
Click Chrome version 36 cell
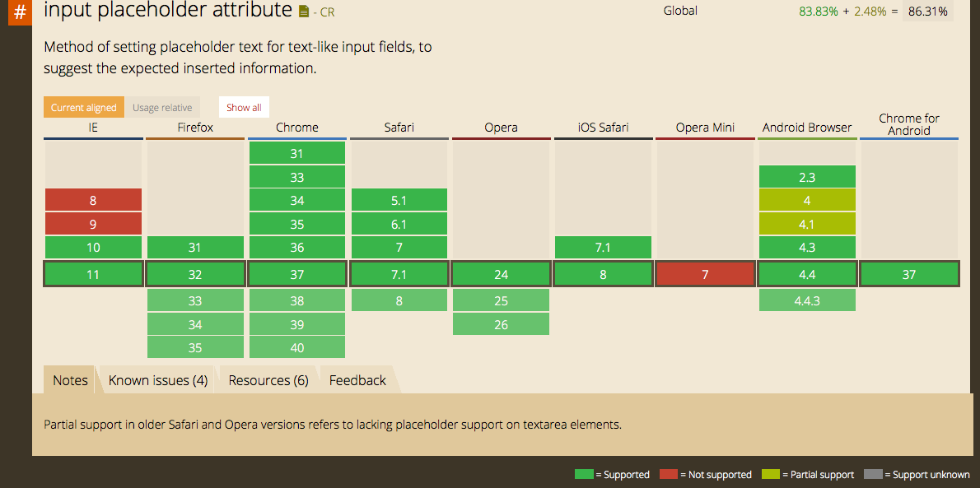(296, 248)
